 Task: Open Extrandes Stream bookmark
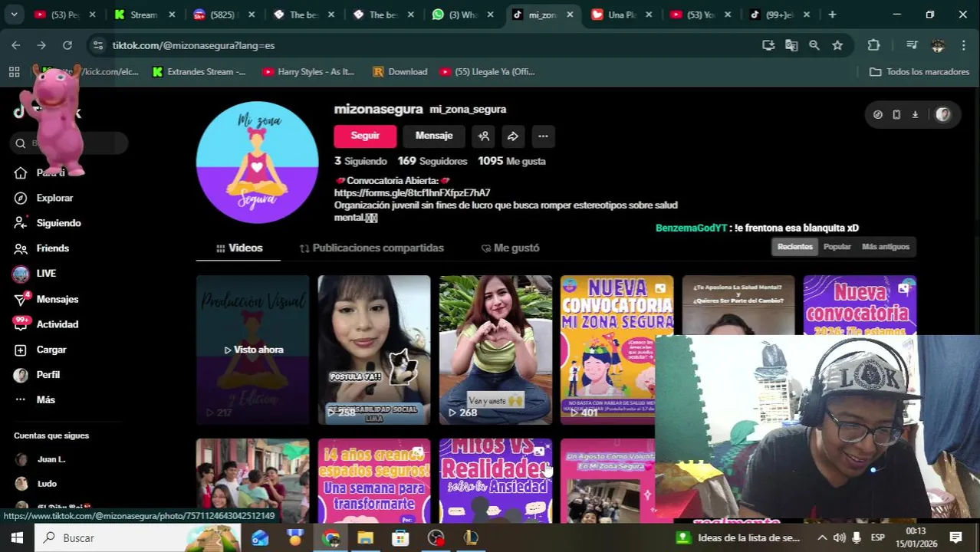[x=199, y=71]
